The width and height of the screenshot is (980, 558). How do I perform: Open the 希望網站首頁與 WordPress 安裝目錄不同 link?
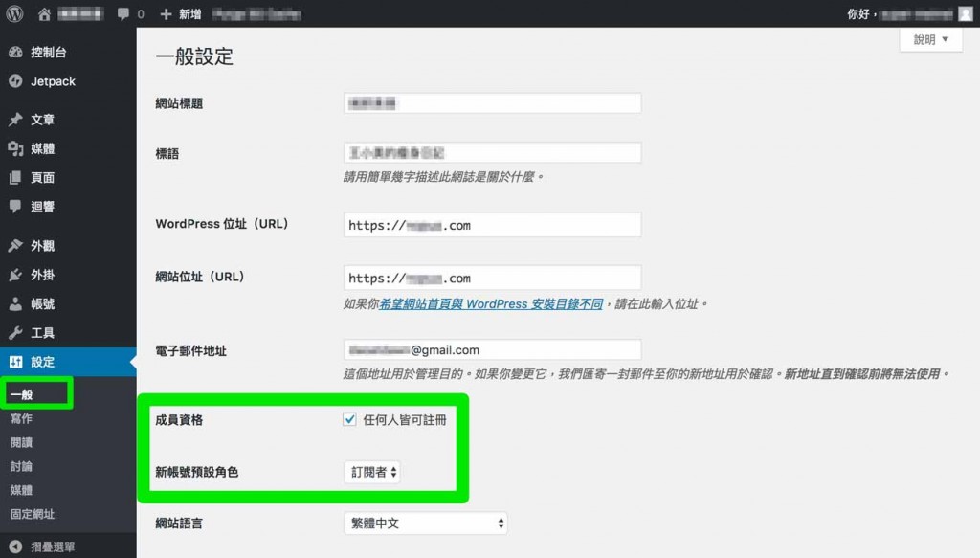tap(491, 304)
